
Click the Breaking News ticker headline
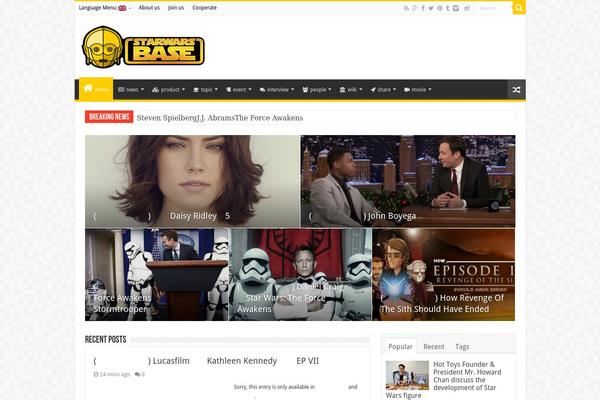point(220,118)
